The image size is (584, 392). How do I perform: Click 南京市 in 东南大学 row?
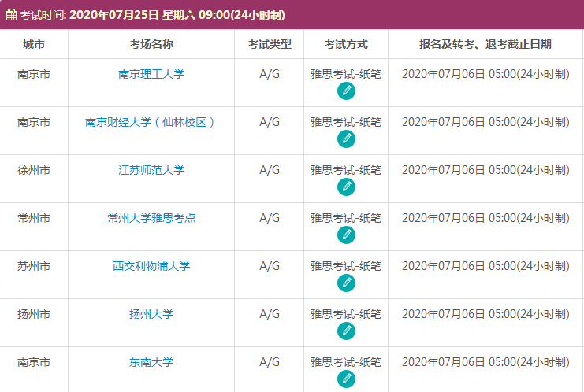(34, 362)
